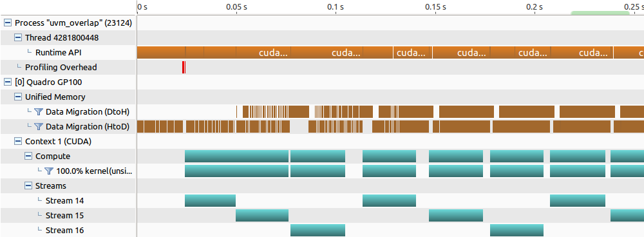Click the 0.2 s mark on time ruler
The width and height of the screenshot is (644, 237).
point(535,7)
